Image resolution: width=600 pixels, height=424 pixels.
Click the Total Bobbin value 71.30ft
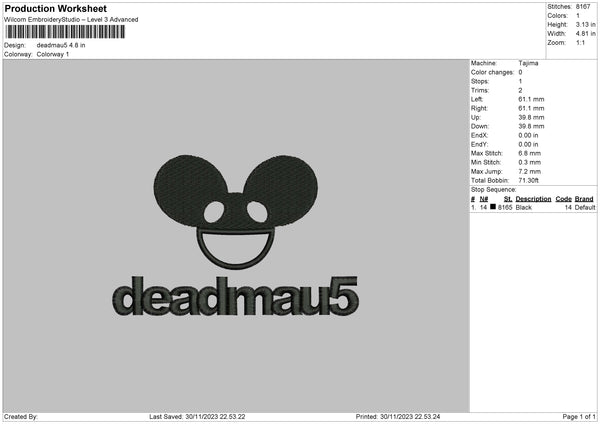528,180
